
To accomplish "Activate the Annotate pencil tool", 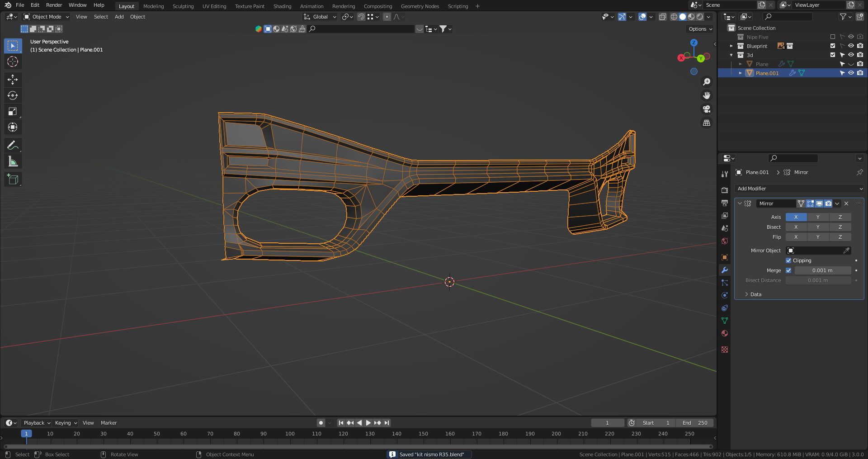I will [13, 145].
